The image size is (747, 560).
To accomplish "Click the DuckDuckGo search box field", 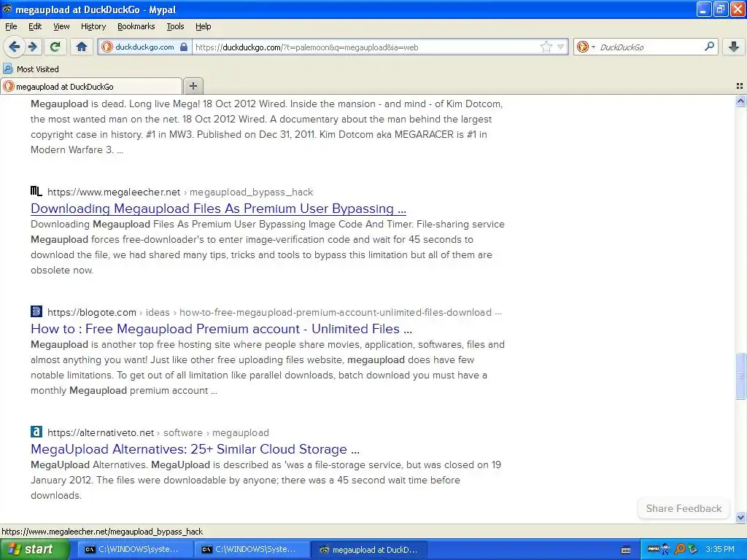I will pos(650,47).
